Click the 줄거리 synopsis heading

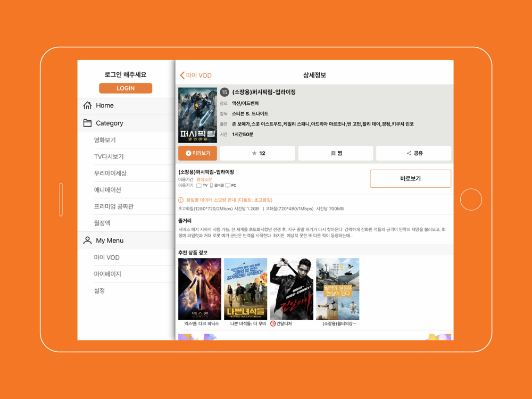[185, 221]
